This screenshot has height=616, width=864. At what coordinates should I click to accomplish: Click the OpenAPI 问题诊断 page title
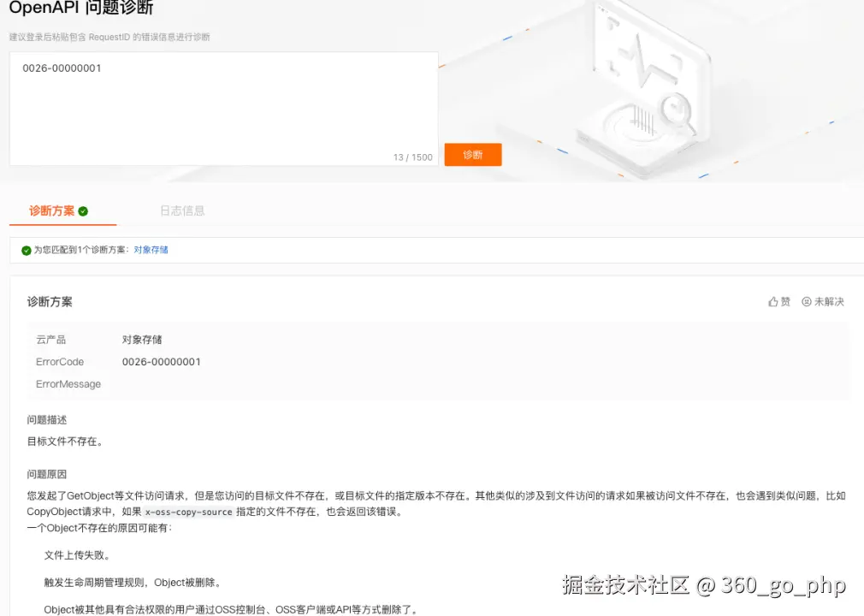[81, 8]
